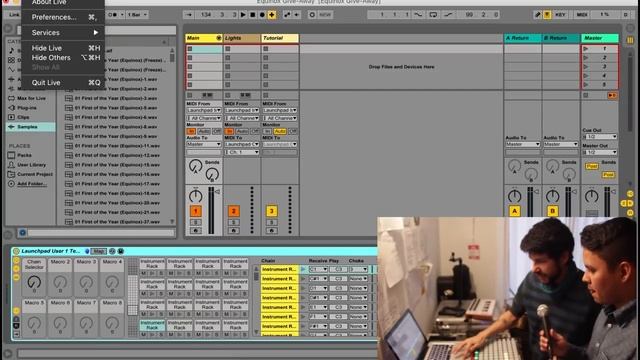This screenshot has height=360, width=640.
Task: Open Lights track Ch. 1 dropdown
Action: coord(242,152)
